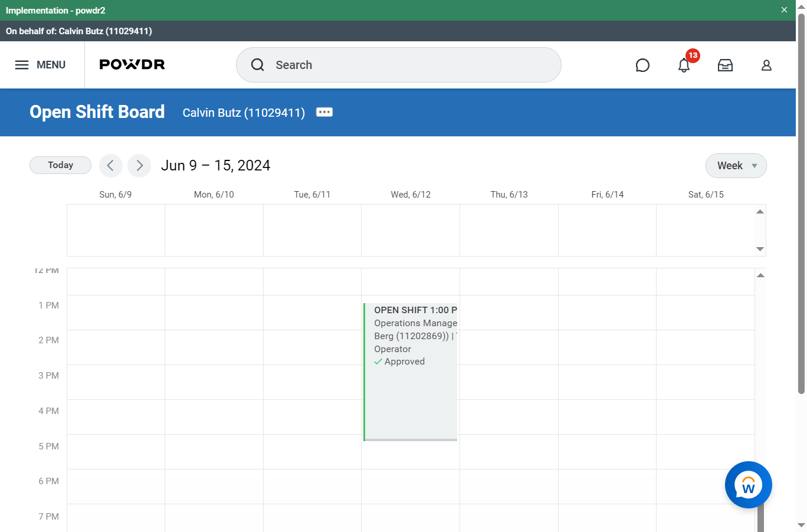Click the On behalf of Calvin Butz text
Screen dimensions: 807x532
click(x=79, y=31)
